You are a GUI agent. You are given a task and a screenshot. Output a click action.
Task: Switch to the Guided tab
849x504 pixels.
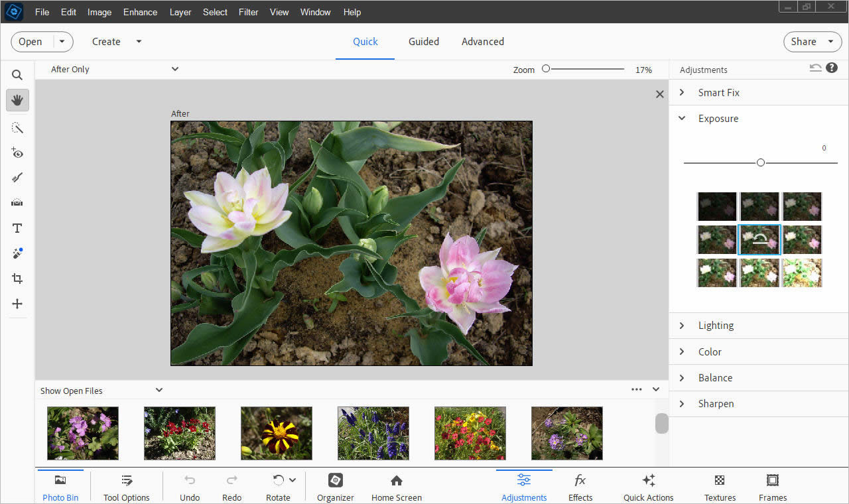point(423,41)
